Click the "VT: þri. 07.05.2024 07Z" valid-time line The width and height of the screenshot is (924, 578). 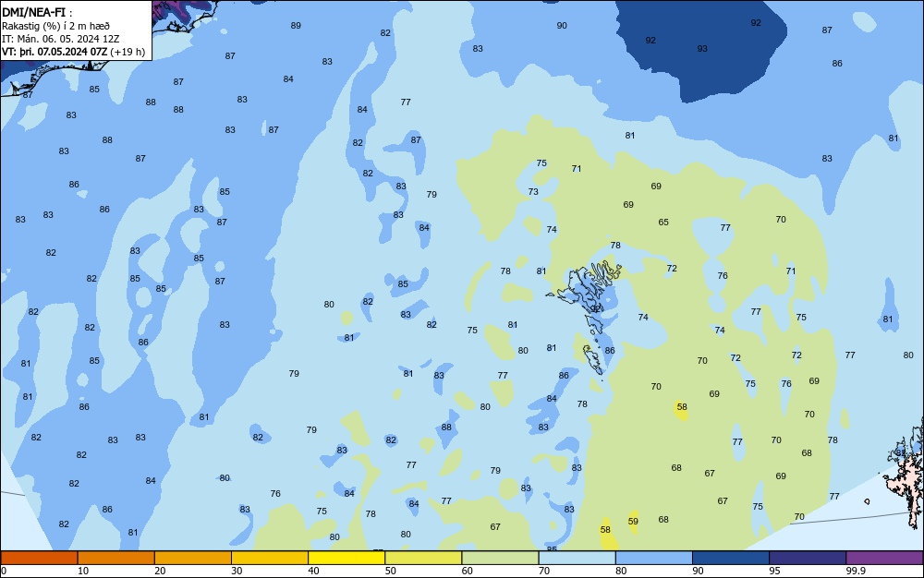click(55, 52)
